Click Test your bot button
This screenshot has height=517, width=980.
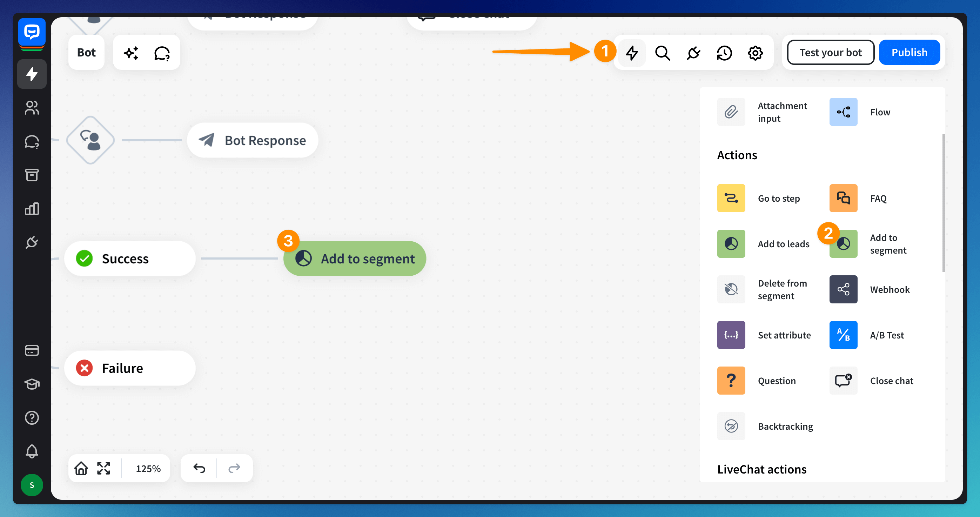point(830,53)
